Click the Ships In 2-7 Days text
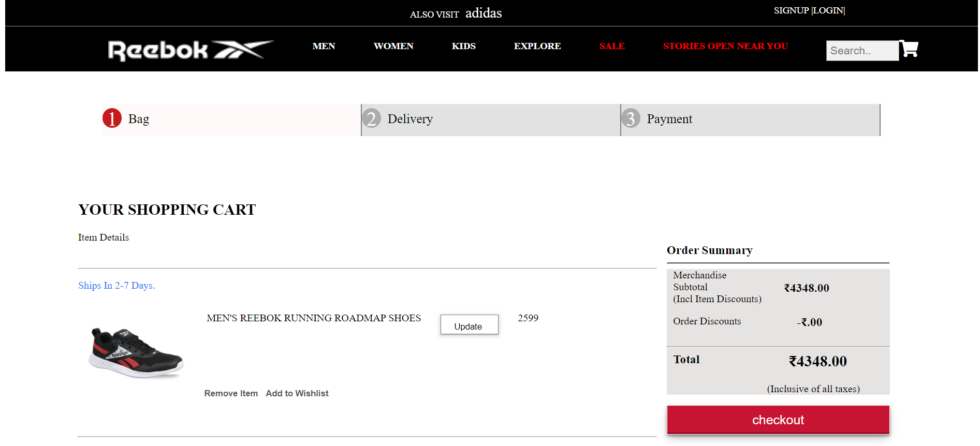The height and width of the screenshot is (446, 980). [116, 286]
